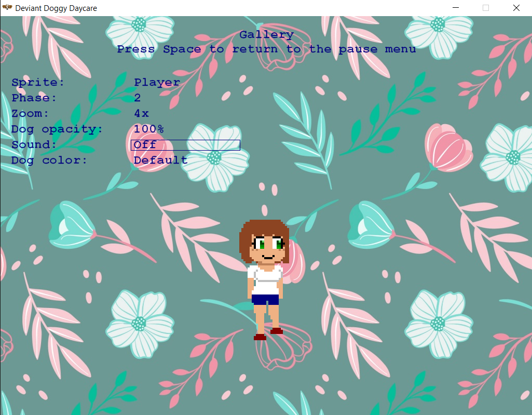This screenshot has width=532, height=415.
Task: Click the Zoom value 4x
Action: (141, 113)
